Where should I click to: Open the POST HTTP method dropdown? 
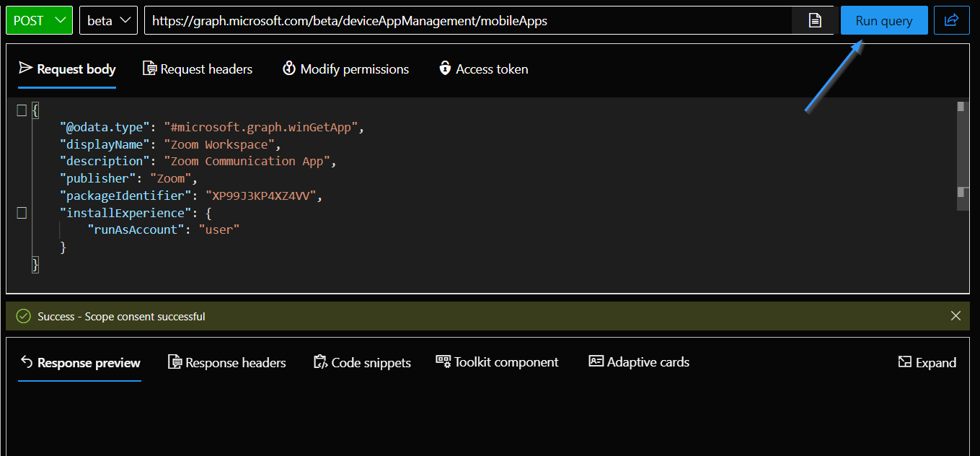point(39,20)
